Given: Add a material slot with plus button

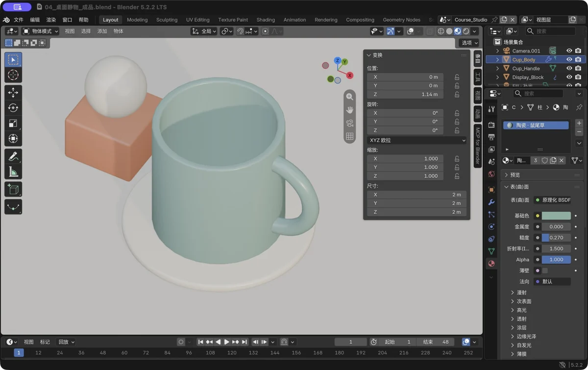Looking at the screenshot, I should tap(579, 123).
